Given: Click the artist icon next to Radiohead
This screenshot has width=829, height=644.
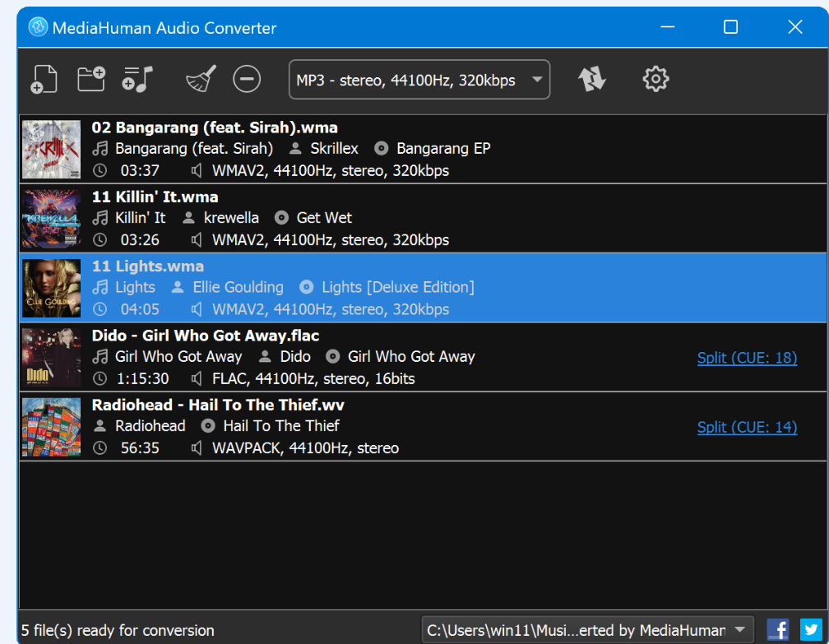Looking at the screenshot, I should tap(100, 426).
